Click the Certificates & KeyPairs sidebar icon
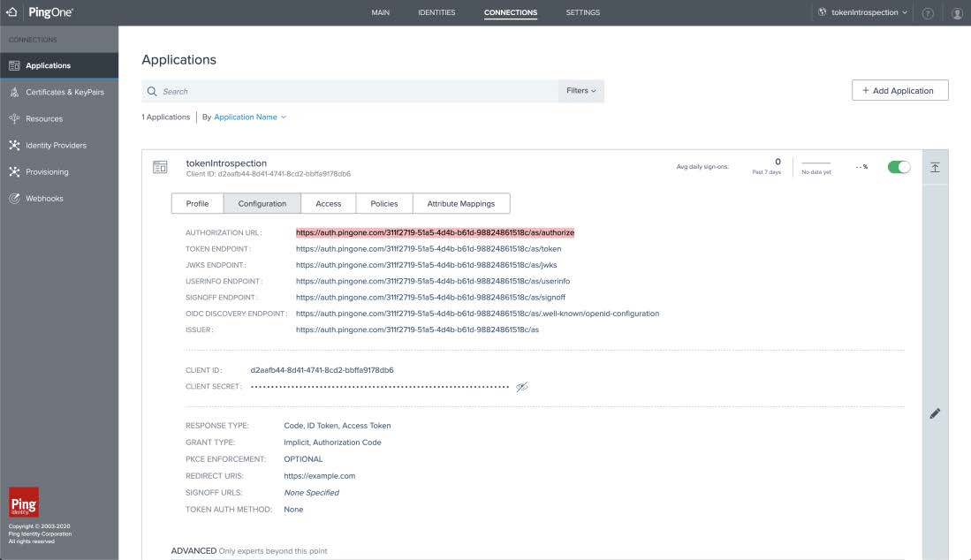This screenshot has height=560, width=971. tap(14, 92)
